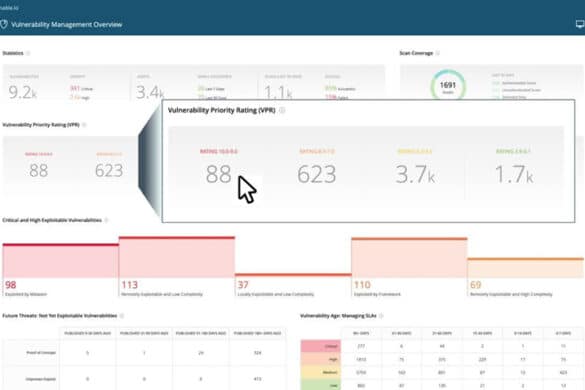585x390 pixels.
Task: Click the 623 value in enlarged VPR panel
Action: tap(316, 174)
